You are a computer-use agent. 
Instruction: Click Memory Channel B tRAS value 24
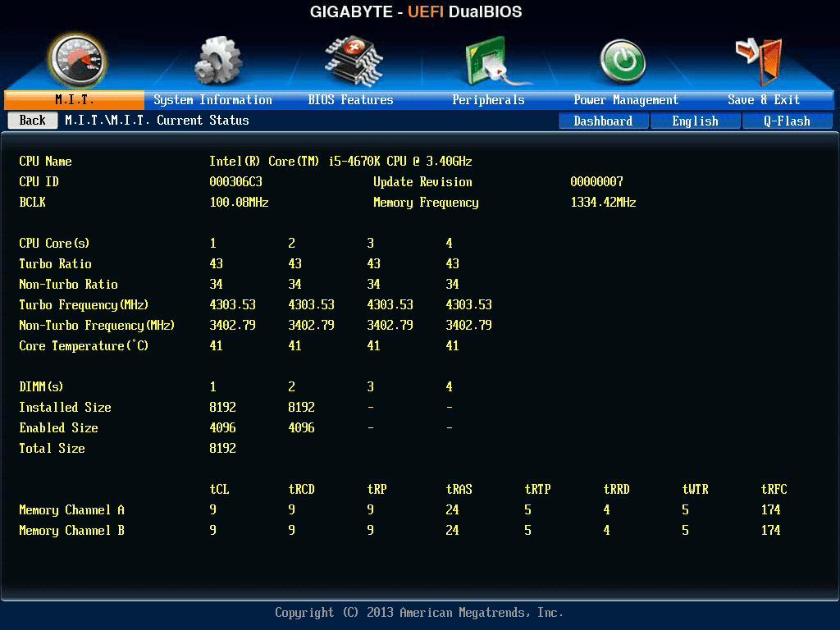(452, 531)
